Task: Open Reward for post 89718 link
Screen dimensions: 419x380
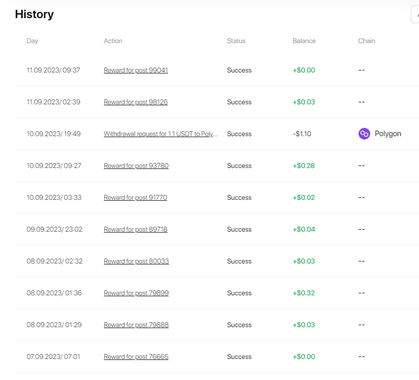Action: click(135, 229)
